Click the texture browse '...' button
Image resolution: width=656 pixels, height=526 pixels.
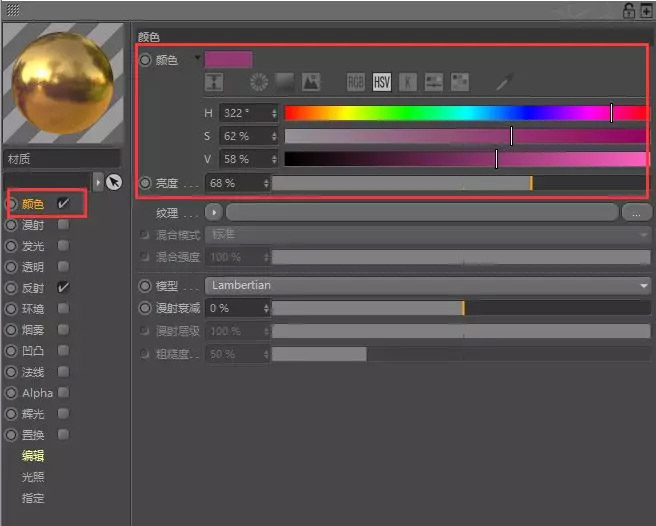[x=636, y=213]
